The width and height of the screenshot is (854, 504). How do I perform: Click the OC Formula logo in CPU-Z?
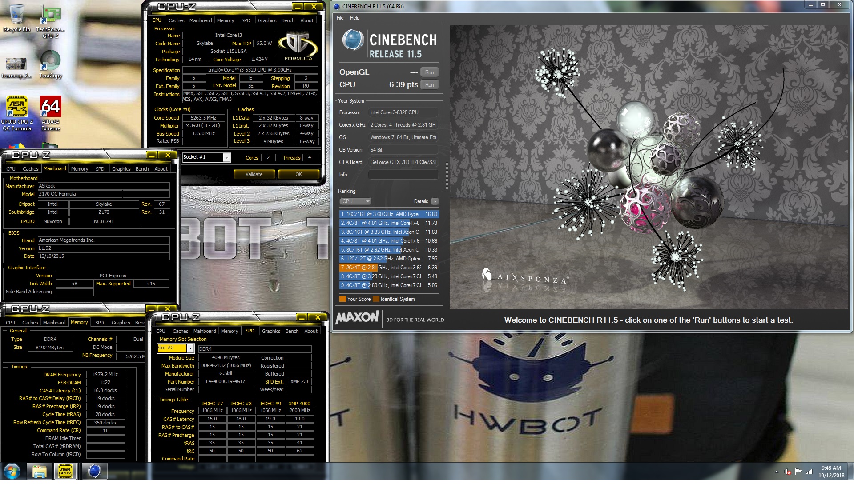(x=298, y=45)
